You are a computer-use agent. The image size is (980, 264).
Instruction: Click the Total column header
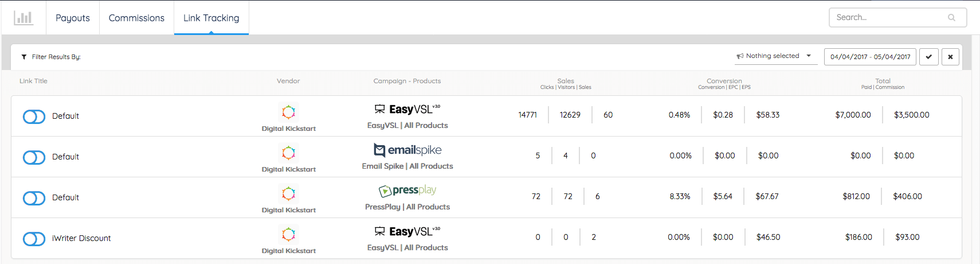pyautogui.click(x=883, y=81)
